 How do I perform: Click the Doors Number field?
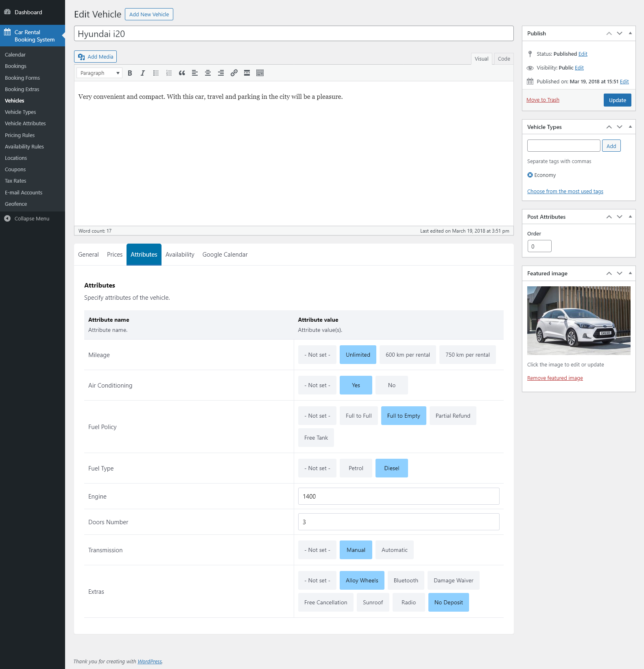tap(399, 522)
